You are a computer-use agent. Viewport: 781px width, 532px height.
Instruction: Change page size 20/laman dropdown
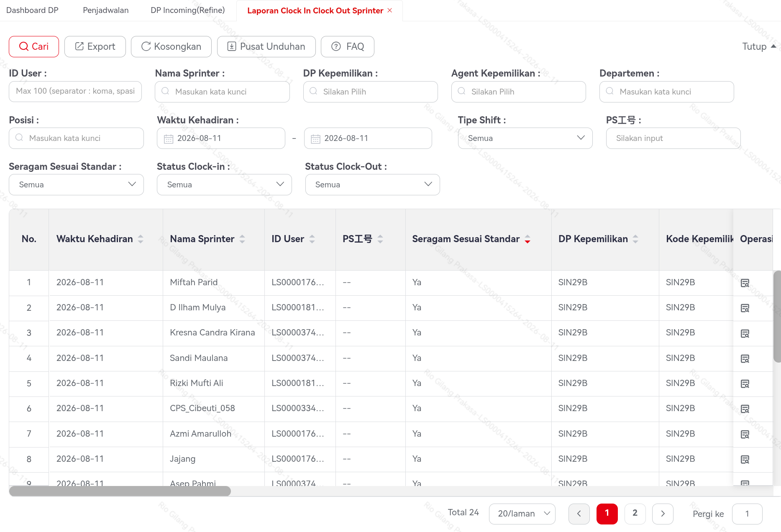pyautogui.click(x=522, y=514)
